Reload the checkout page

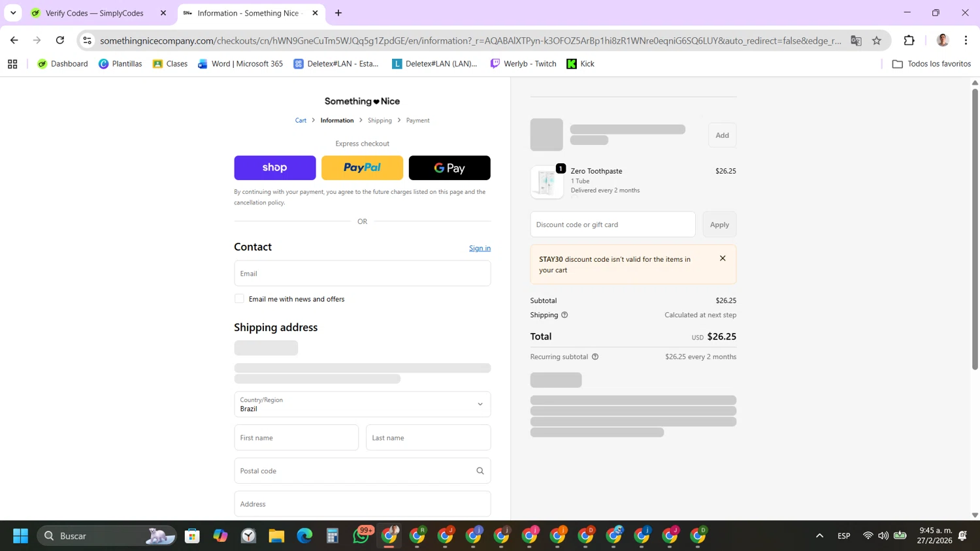click(60, 40)
